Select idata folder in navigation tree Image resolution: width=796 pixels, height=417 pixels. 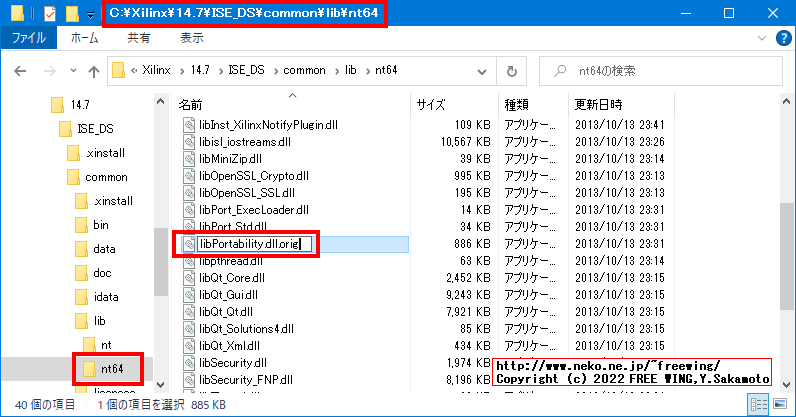click(x=106, y=297)
